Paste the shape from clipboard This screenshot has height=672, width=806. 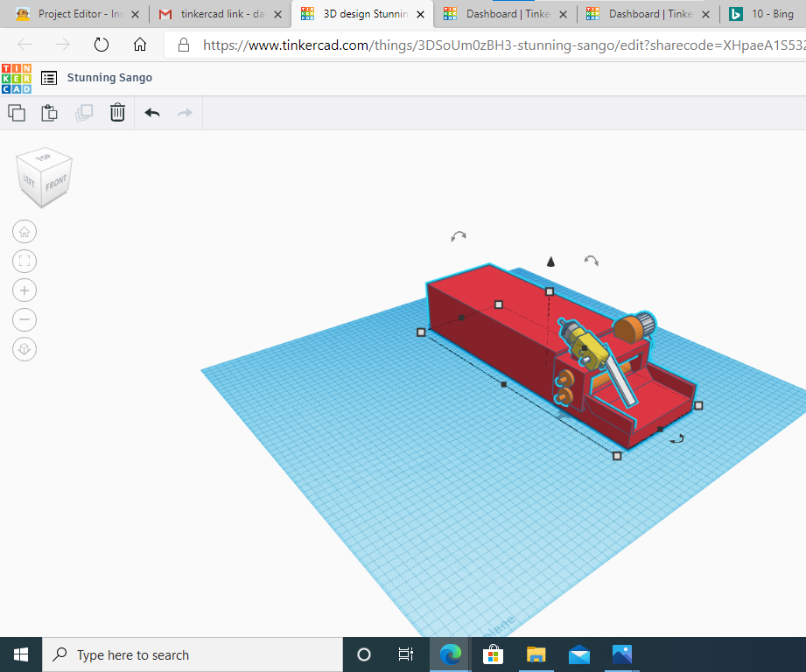tap(49, 112)
